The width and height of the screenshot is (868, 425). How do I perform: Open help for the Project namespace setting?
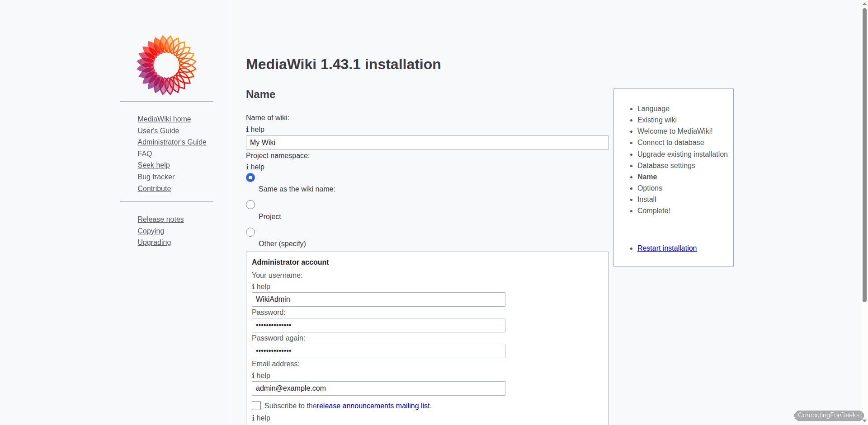(x=255, y=167)
